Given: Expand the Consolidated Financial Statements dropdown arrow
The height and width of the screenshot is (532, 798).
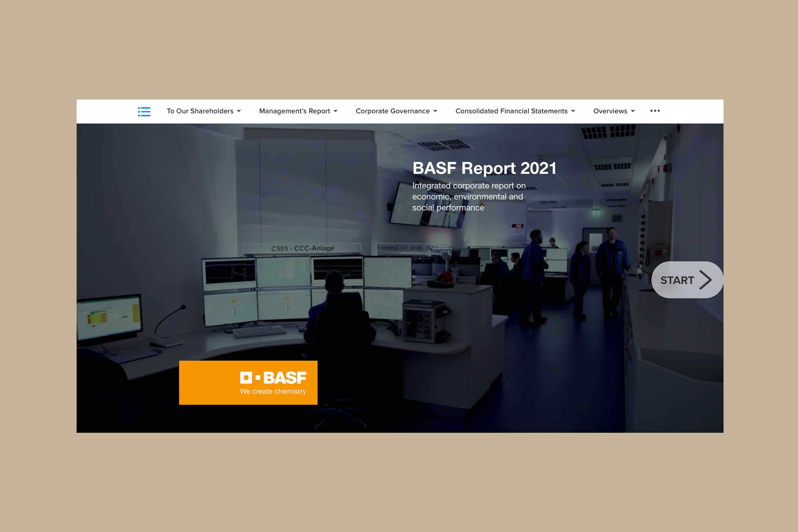Looking at the screenshot, I should click(573, 111).
